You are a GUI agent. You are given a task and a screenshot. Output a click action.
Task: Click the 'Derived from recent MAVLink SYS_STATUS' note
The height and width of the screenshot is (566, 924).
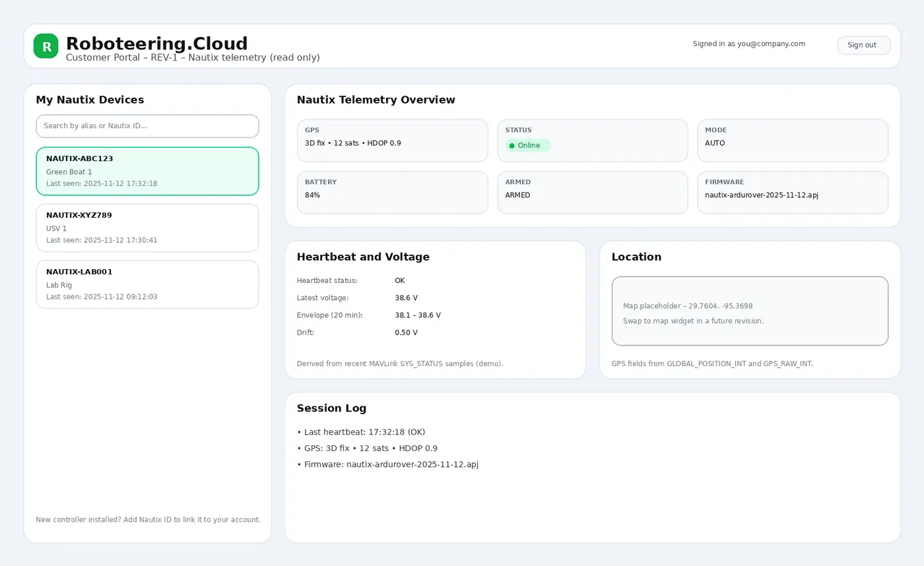pyautogui.click(x=400, y=363)
